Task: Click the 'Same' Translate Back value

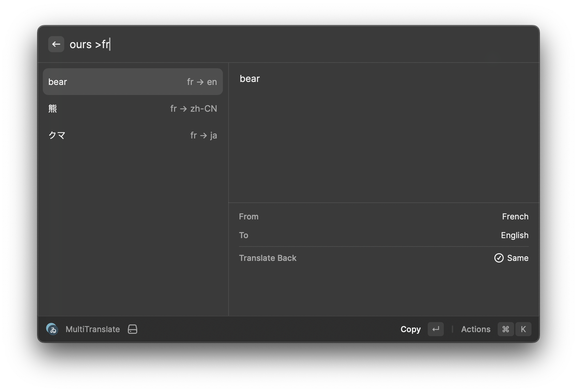Action: [518, 258]
